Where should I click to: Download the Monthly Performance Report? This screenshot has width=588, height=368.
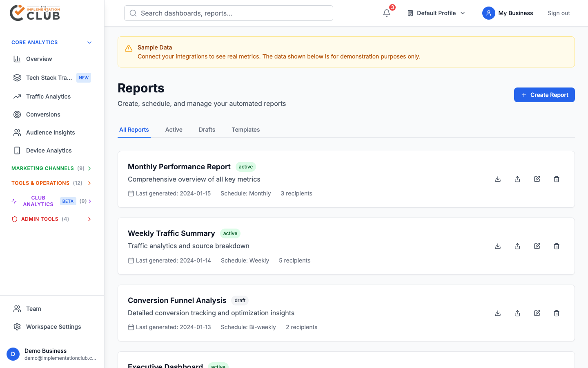(498, 179)
